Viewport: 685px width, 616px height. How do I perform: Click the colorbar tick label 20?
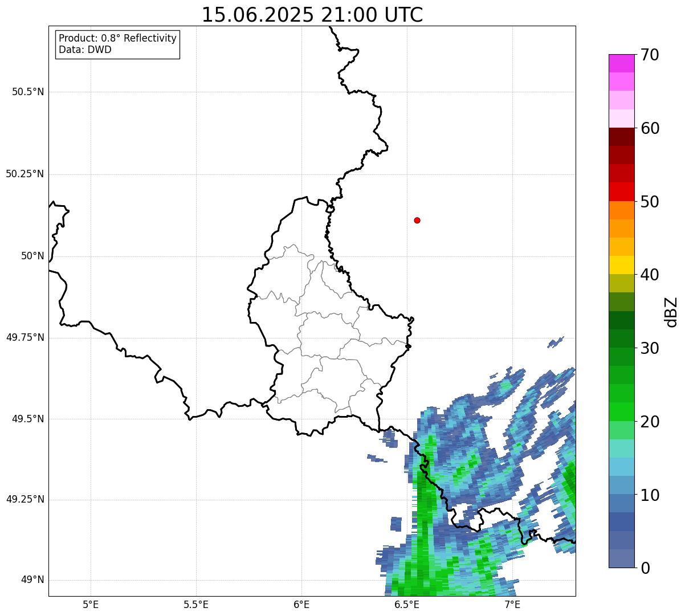point(650,422)
